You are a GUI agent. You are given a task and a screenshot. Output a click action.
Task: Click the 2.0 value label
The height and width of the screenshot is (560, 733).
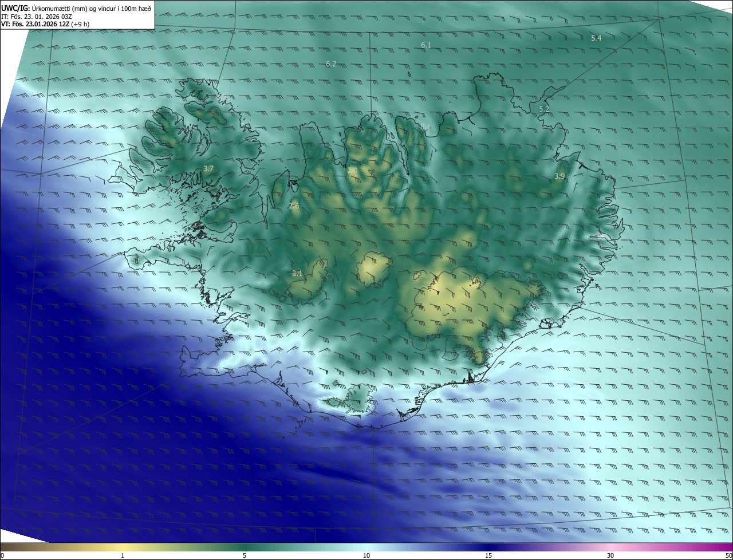click(352, 171)
